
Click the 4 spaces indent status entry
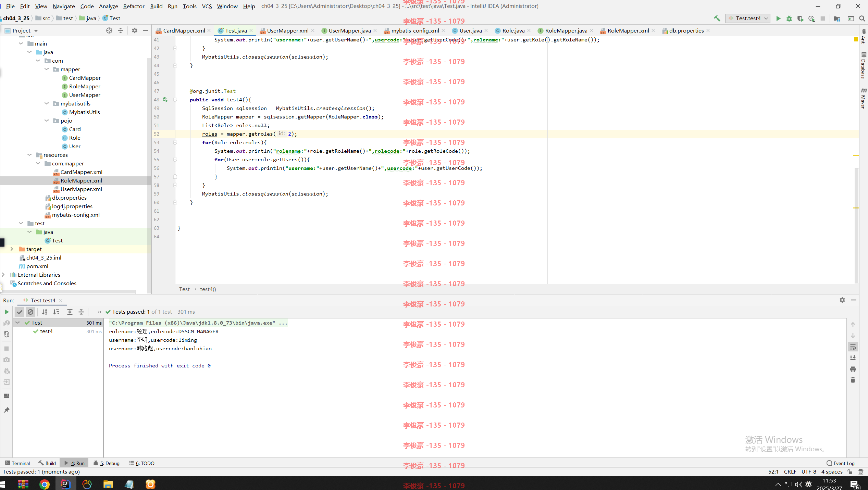tap(832, 472)
